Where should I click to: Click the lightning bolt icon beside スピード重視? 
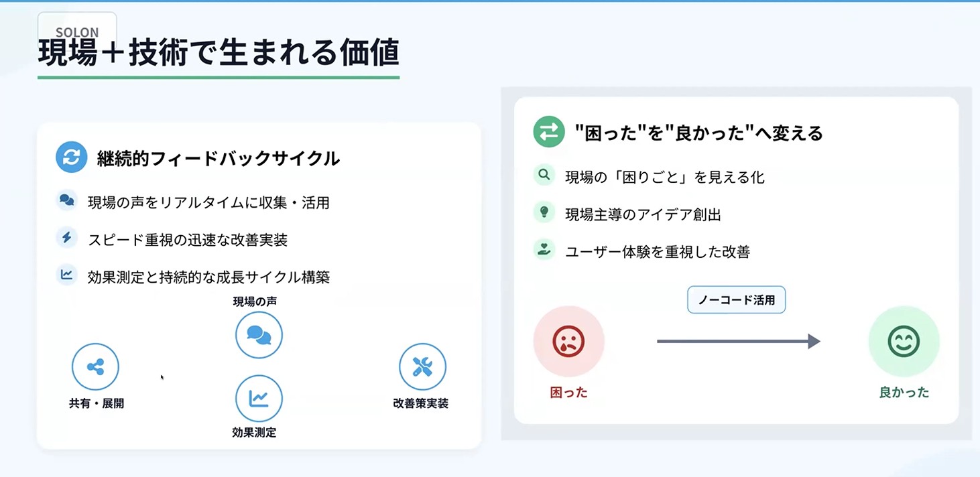(66, 237)
